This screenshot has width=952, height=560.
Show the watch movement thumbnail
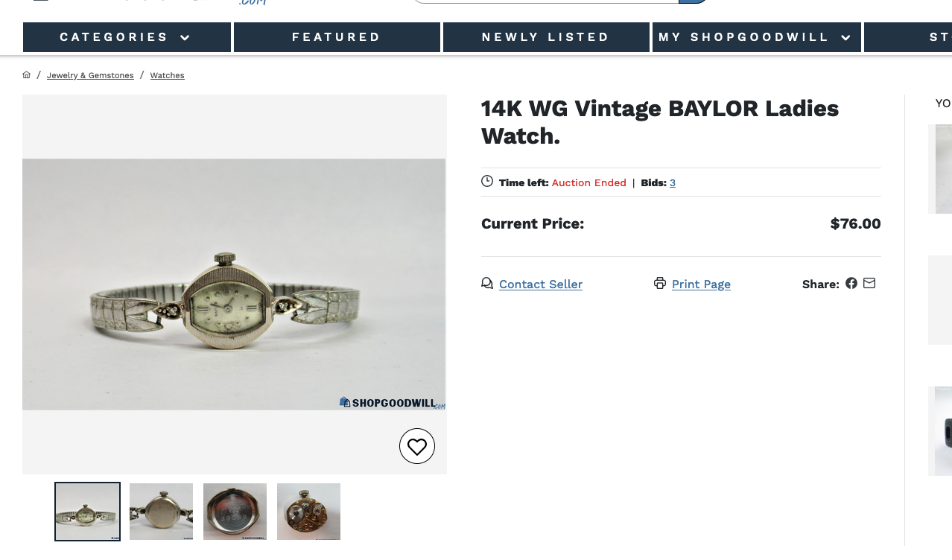[308, 512]
